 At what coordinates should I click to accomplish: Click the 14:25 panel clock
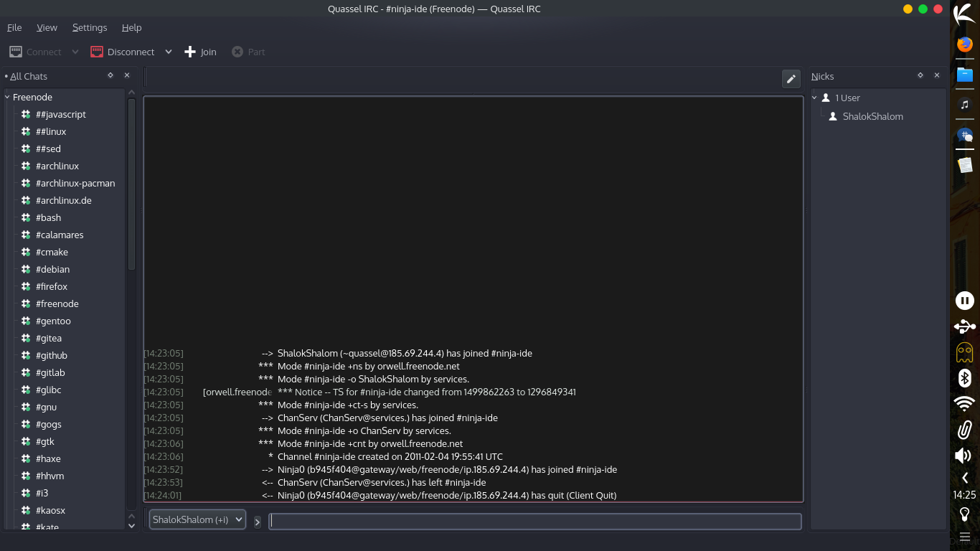964,495
